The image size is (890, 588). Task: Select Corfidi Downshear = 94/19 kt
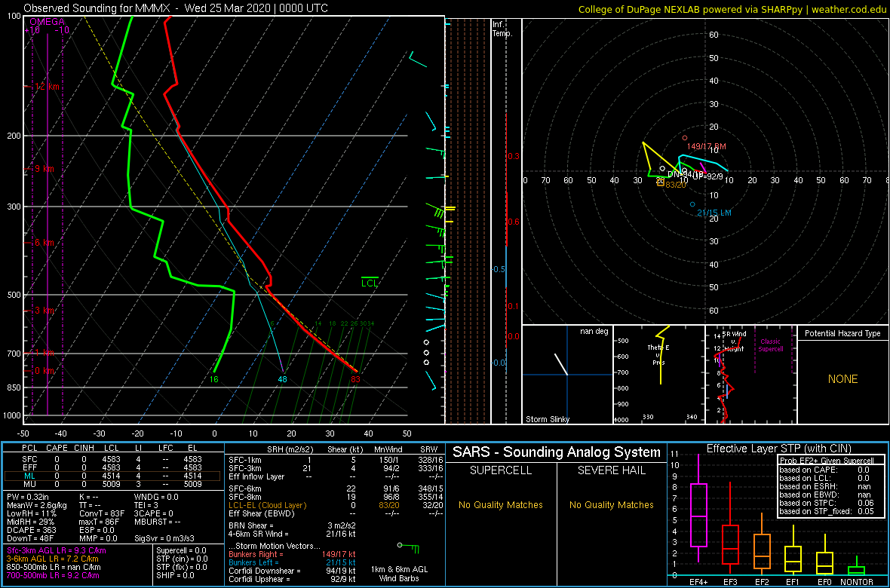293,571
